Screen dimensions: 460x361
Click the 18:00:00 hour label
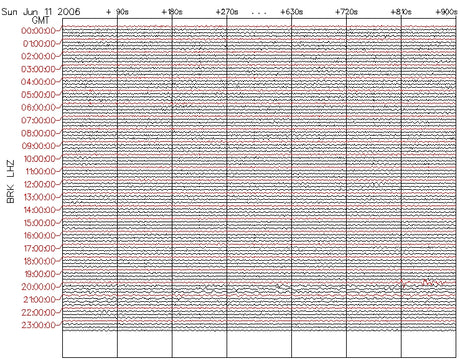tap(39, 261)
